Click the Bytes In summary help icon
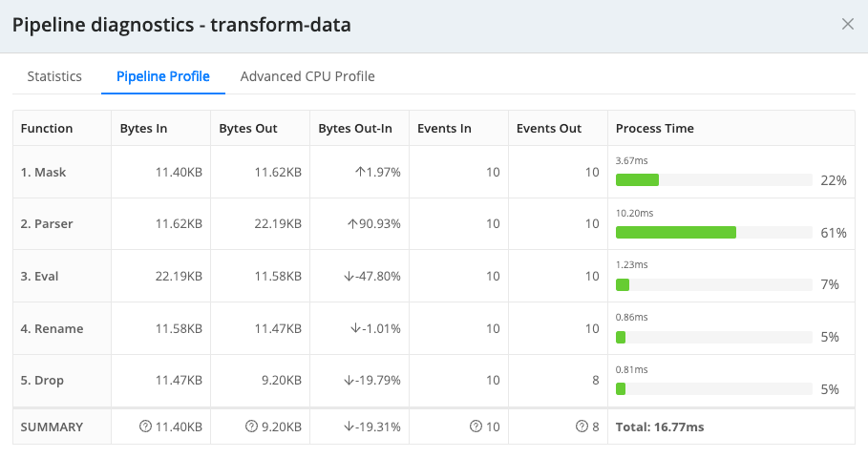868x458 pixels. pyautogui.click(x=145, y=427)
